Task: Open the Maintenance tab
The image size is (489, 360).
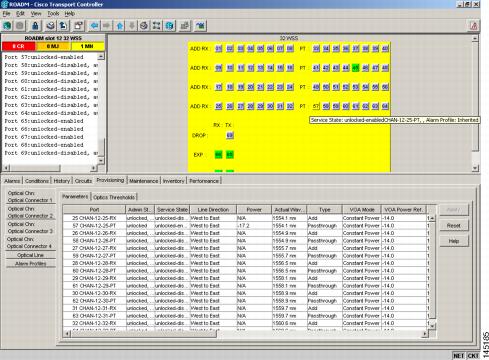Action: (x=144, y=181)
